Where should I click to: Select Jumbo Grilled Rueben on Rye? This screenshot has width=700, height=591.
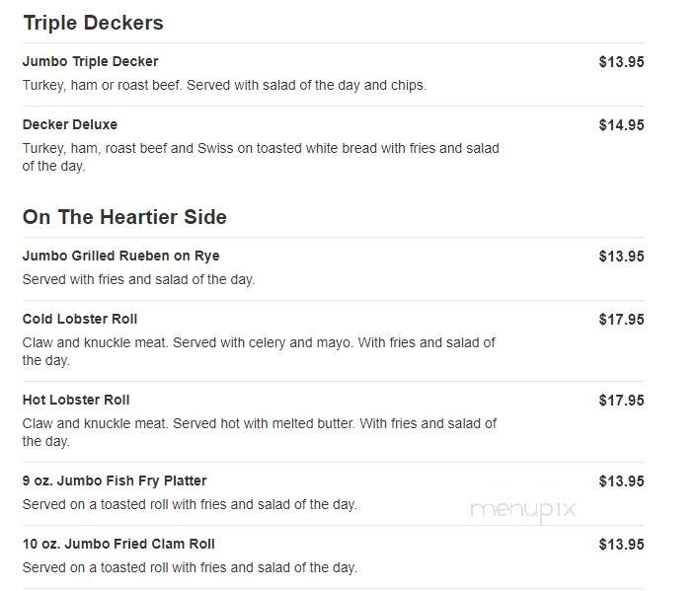tap(121, 256)
